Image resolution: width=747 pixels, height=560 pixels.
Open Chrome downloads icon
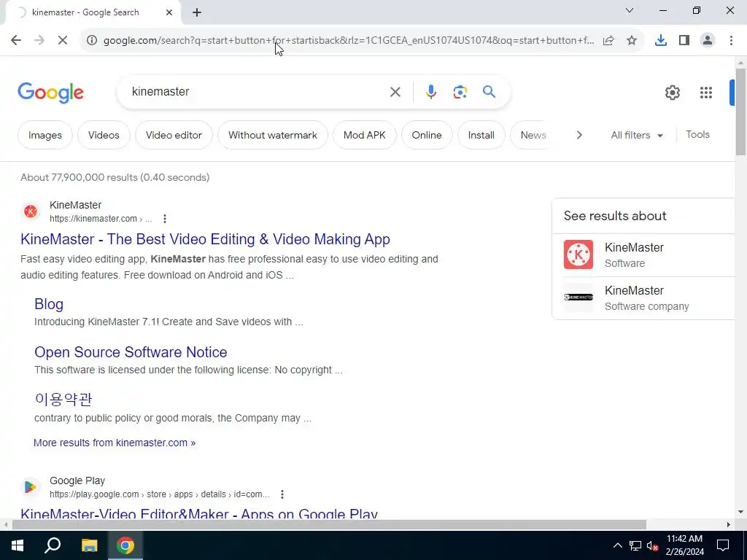(660, 41)
